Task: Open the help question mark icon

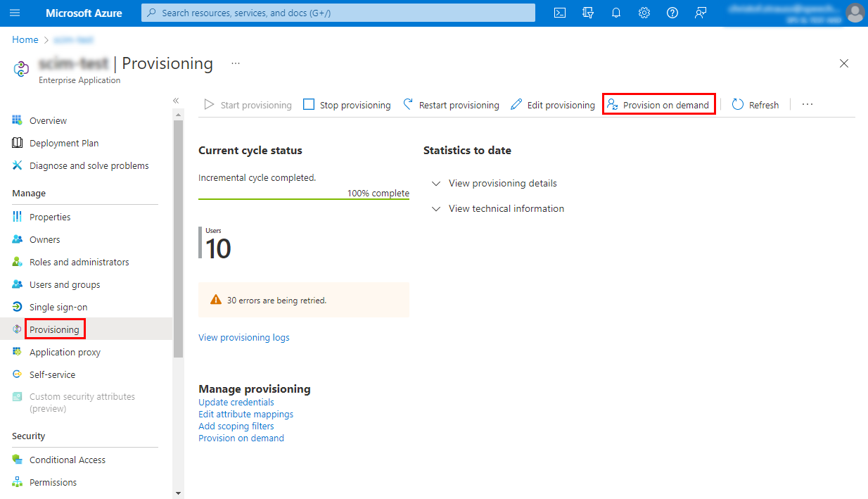Action: click(x=672, y=13)
